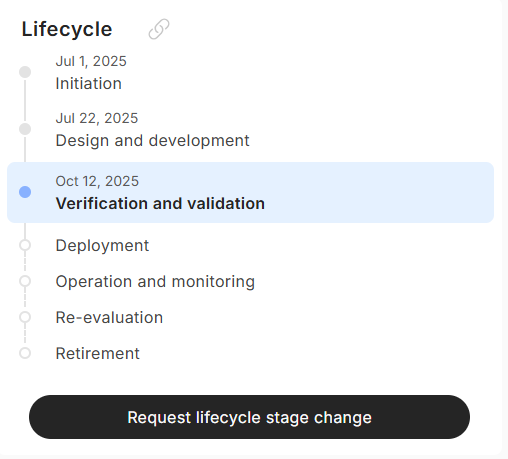This screenshot has width=508, height=459.
Task: Click the Jul 22, 2025 date
Action: click(x=97, y=118)
